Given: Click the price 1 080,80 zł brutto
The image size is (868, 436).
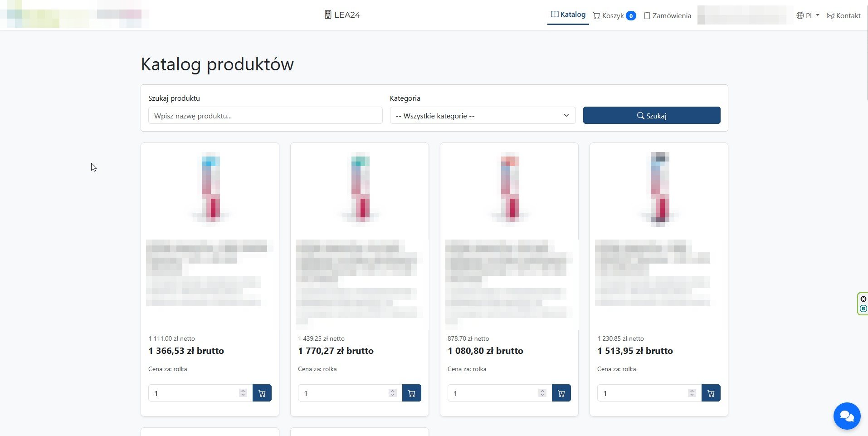Looking at the screenshot, I should coord(486,351).
